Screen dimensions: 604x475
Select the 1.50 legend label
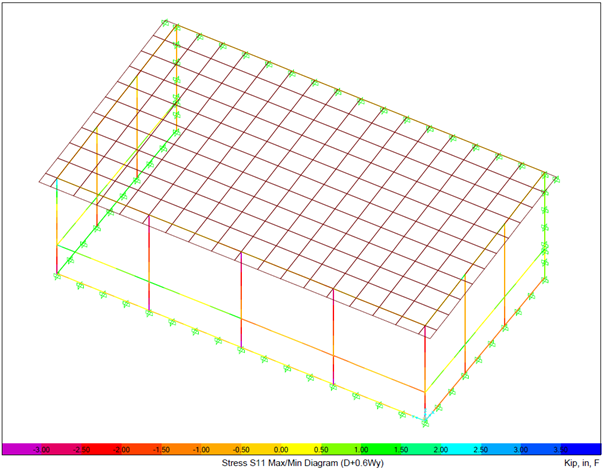click(x=401, y=450)
